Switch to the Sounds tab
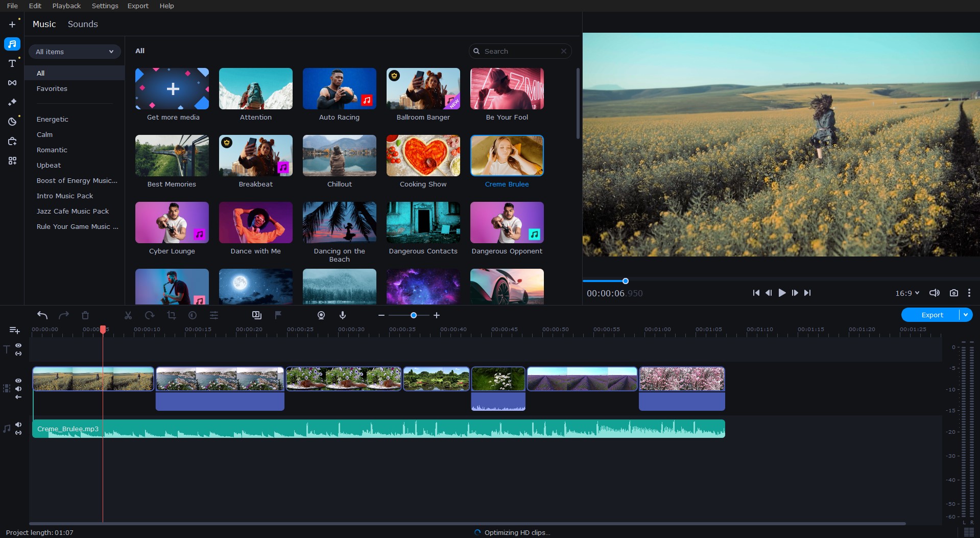The image size is (980, 538). [83, 24]
